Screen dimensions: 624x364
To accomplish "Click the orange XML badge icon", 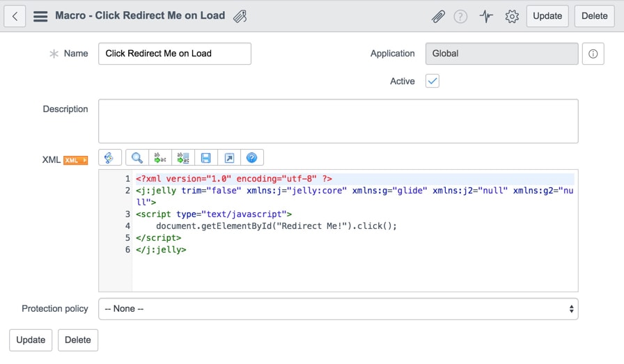I will click(76, 160).
